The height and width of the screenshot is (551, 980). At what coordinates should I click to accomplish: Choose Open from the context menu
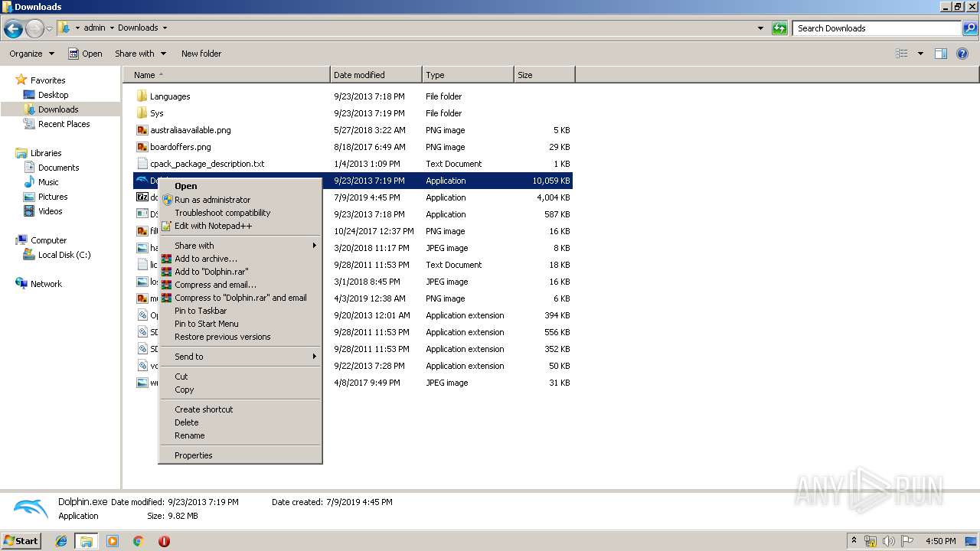coord(240,186)
